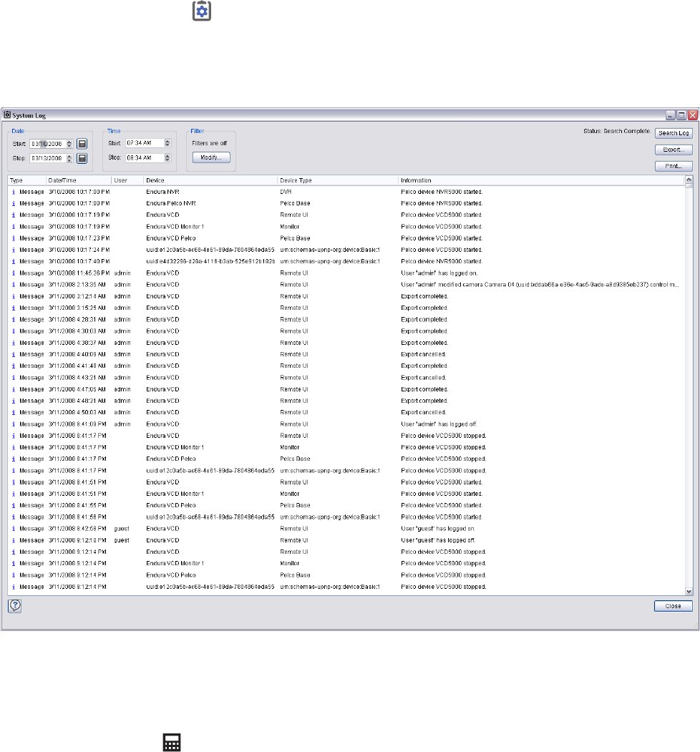Select the Endura Pelco NVR row

346,203
